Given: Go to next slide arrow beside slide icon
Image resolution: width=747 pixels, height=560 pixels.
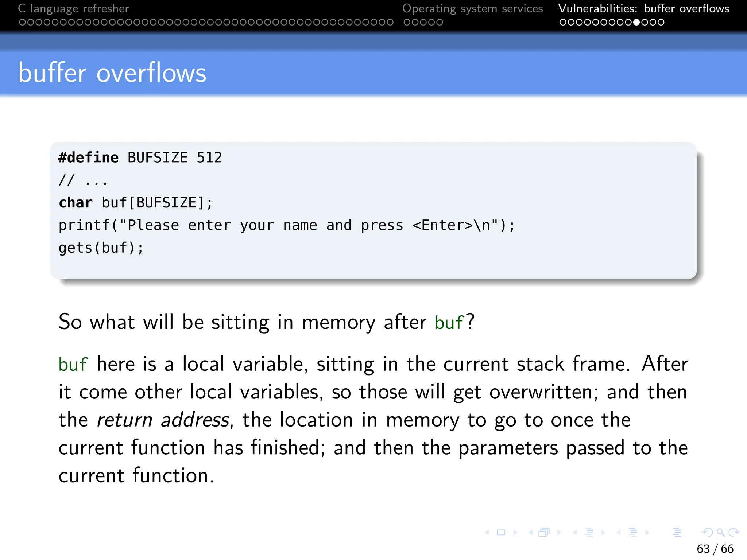Looking at the screenshot, I should coord(515,533).
